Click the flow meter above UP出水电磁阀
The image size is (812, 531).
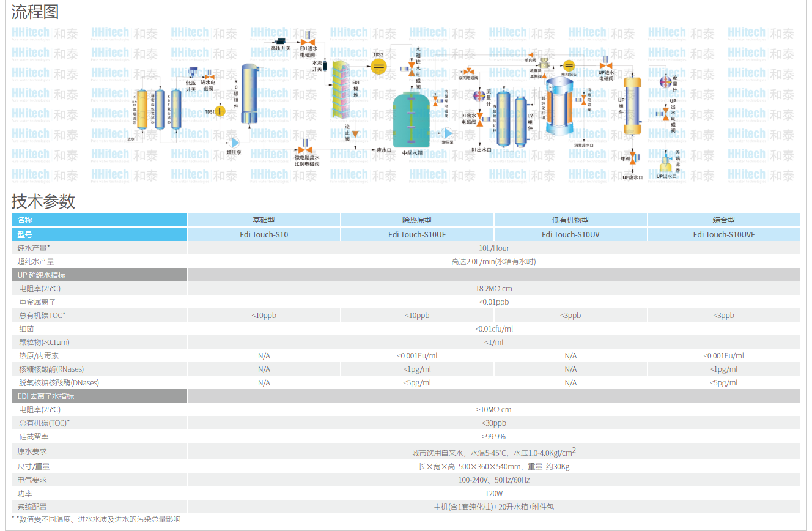click(666, 83)
